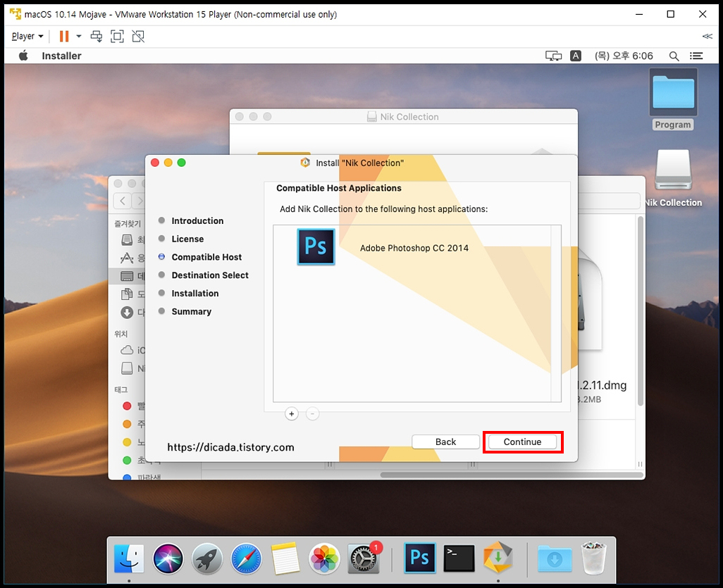Open the Program folder on desktop
Image resolution: width=723 pixels, height=588 pixels.
[x=673, y=99]
